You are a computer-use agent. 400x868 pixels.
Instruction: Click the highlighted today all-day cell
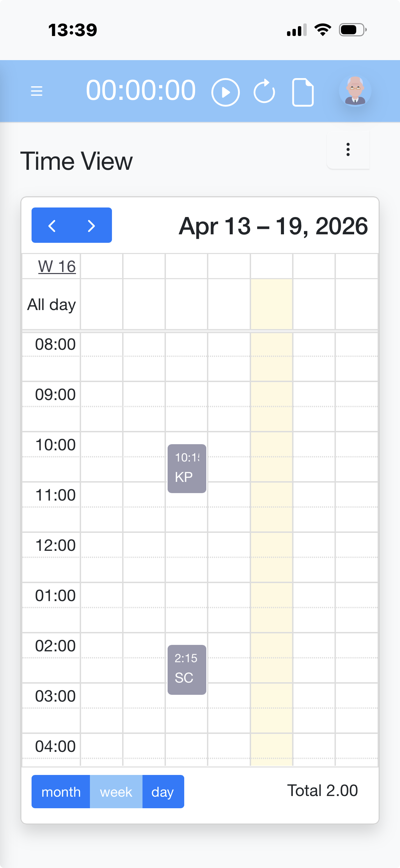(271, 304)
